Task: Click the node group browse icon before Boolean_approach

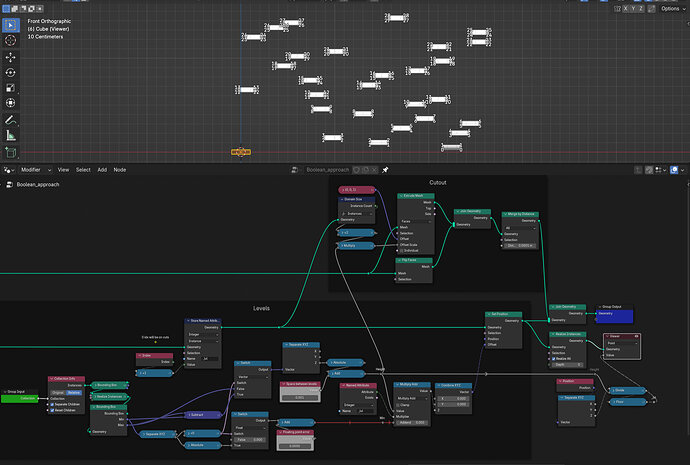Action: pyautogui.click(x=295, y=170)
